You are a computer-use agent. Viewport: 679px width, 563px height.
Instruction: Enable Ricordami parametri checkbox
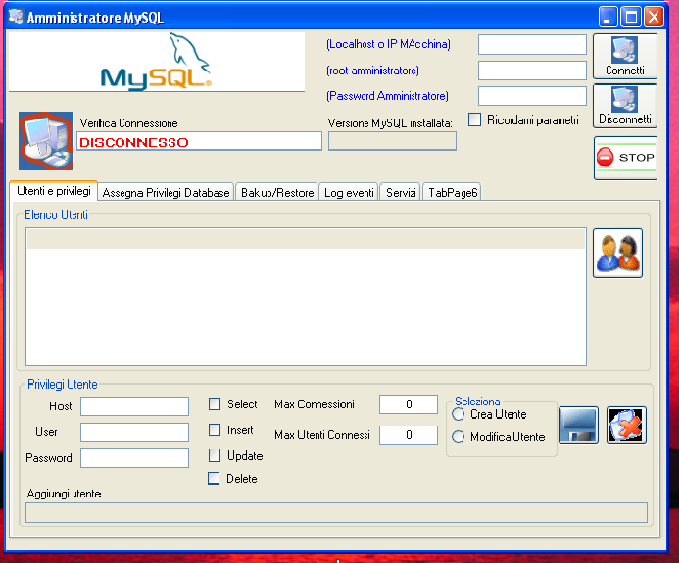[x=474, y=120]
